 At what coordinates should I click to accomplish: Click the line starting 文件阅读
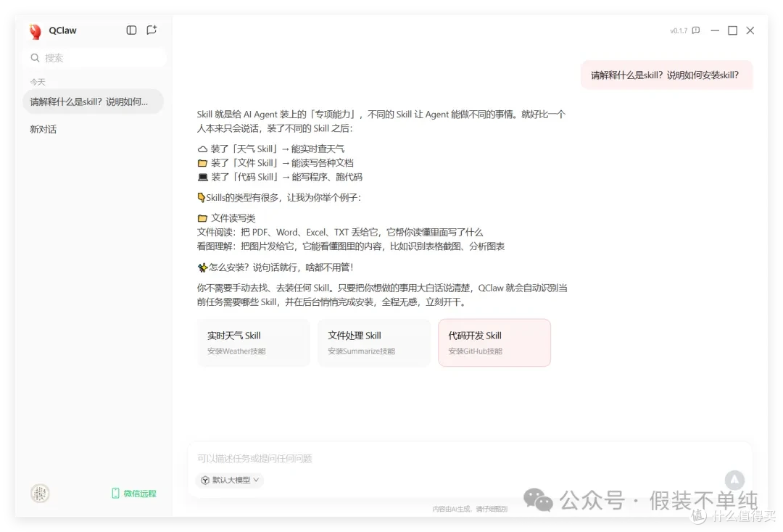340,232
